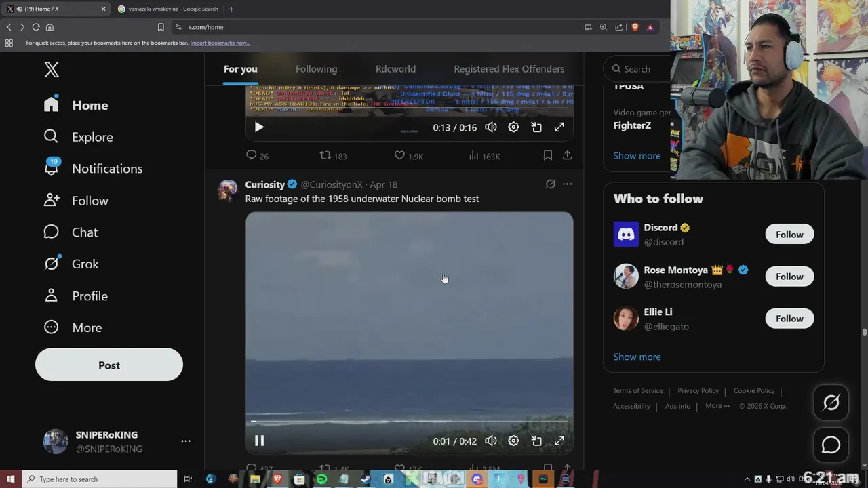868x488 pixels.
Task: Pause the nuclear bomb test video
Action: pos(259,441)
